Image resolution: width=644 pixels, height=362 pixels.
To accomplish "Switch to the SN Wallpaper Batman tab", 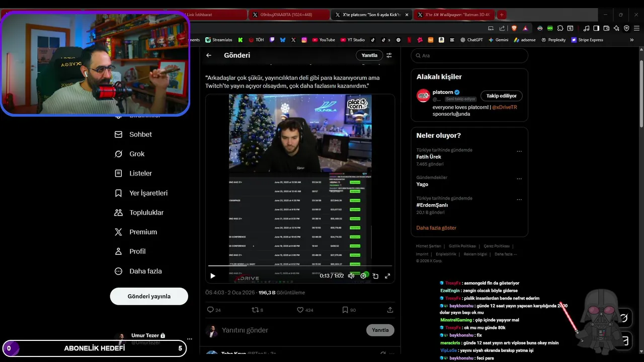I will click(x=454, y=15).
